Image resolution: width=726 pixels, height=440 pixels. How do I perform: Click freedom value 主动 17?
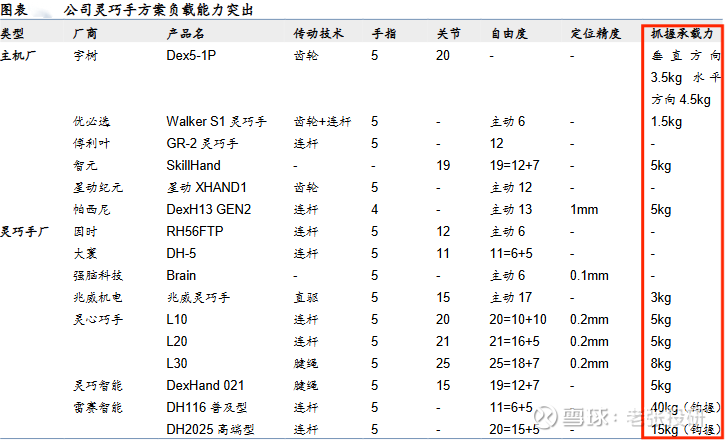511,297
